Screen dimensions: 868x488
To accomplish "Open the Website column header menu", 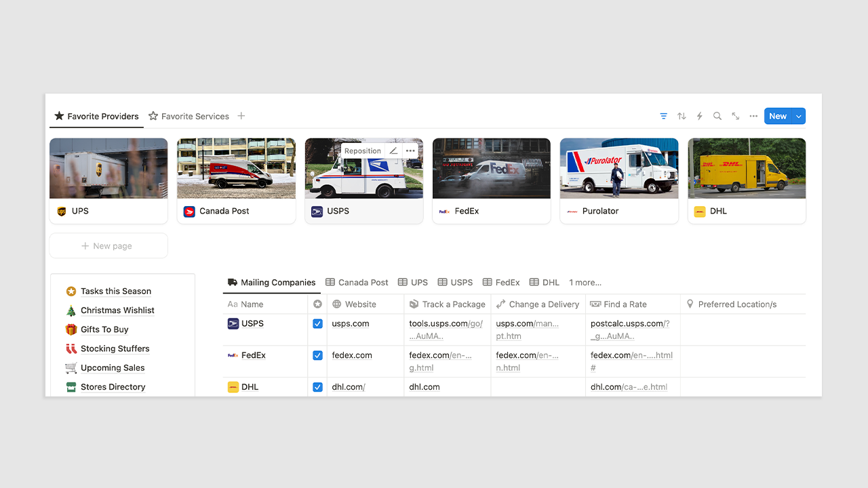I will coord(366,304).
